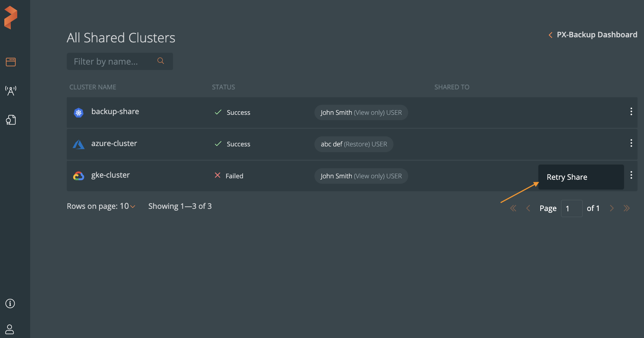Open the backup-share row options menu

[631, 112]
